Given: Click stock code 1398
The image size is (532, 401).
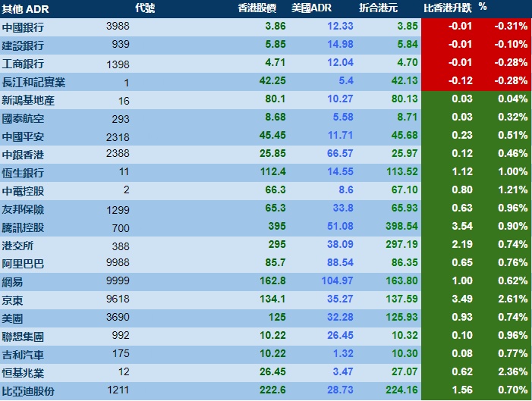Looking at the screenshot, I should 118,64.
